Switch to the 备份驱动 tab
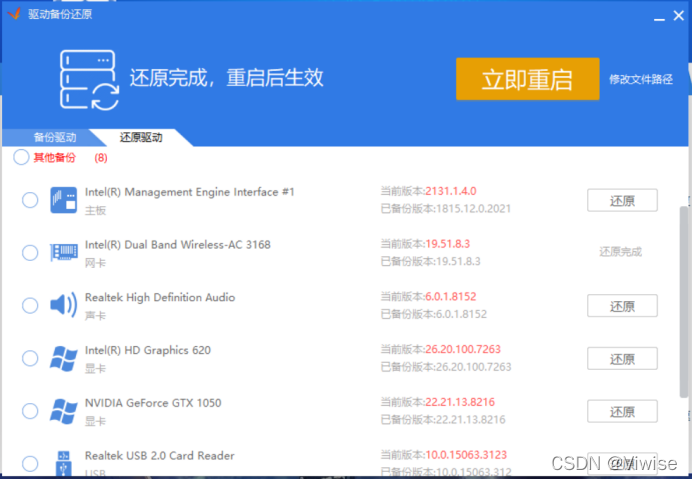Image resolution: width=692 pixels, height=480 pixels. (x=55, y=138)
